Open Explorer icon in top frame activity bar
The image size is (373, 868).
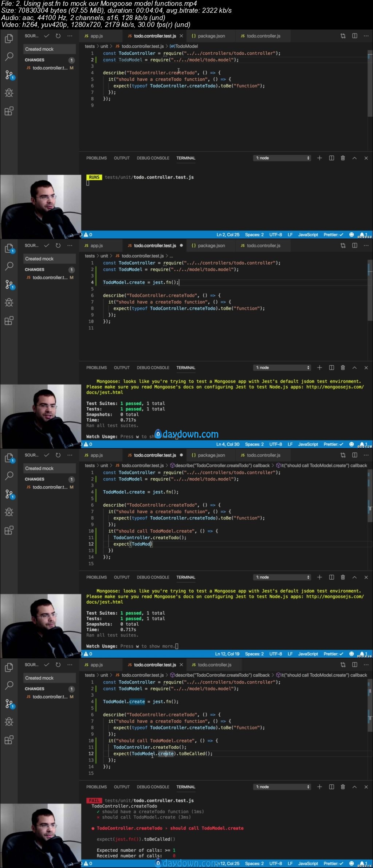[x=9, y=38]
